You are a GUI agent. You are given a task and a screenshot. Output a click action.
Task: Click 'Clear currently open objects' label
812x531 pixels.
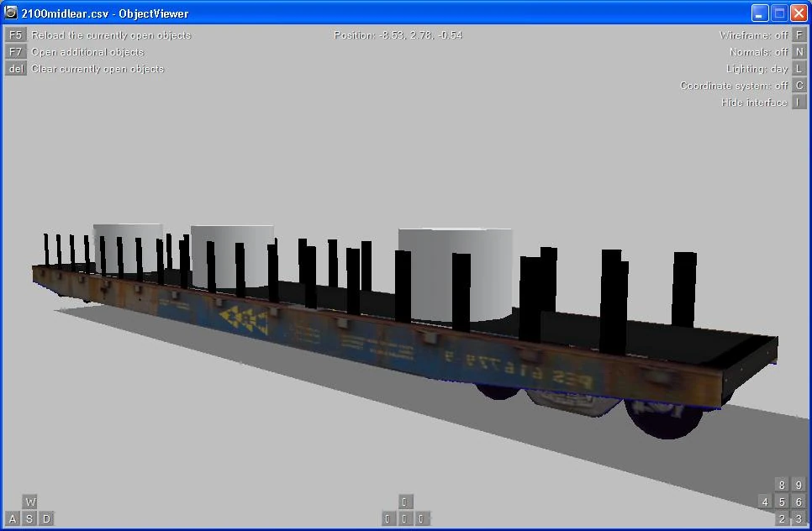tap(98, 69)
